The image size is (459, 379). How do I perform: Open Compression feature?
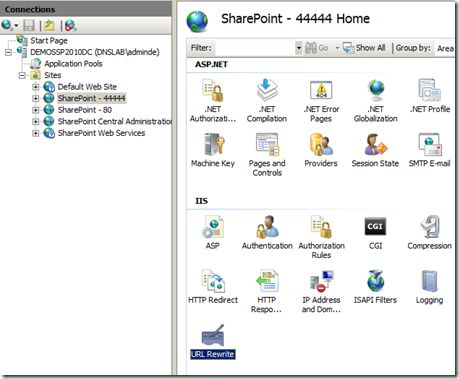pos(430,233)
